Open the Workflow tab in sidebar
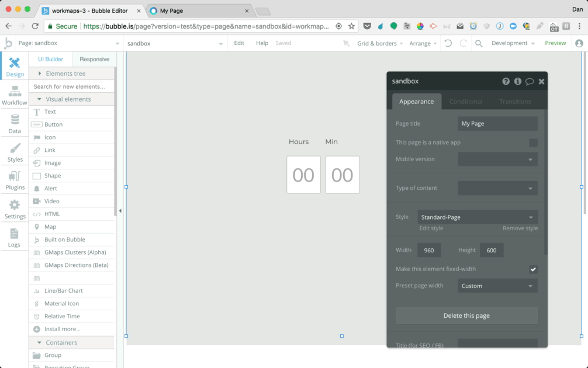This screenshot has height=368, width=588. click(x=15, y=95)
